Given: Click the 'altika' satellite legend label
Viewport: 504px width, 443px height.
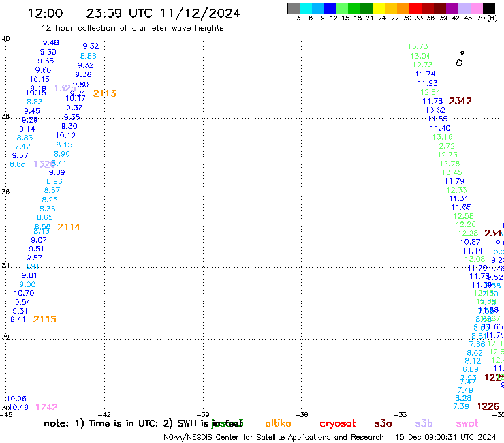Looking at the screenshot, I should pos(278,423).
